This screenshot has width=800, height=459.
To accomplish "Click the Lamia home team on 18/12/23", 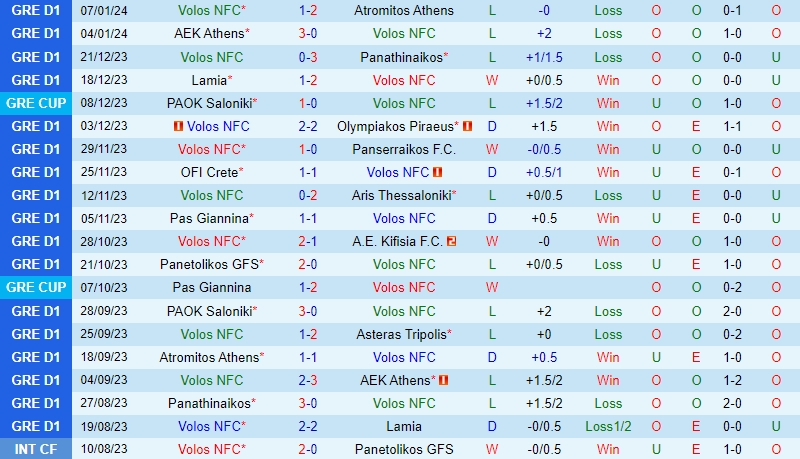I will (209, 80).
